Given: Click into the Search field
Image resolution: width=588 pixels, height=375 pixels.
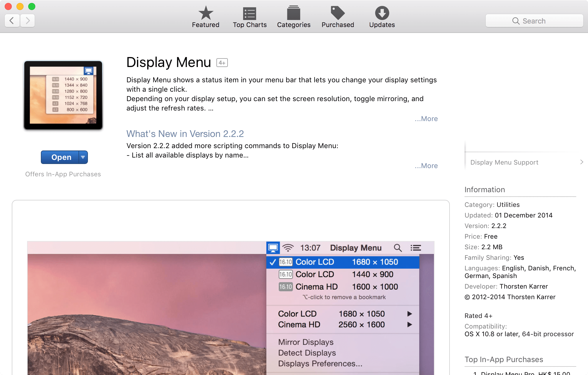Looking at the screenshot, I should (x=534, y=21).
